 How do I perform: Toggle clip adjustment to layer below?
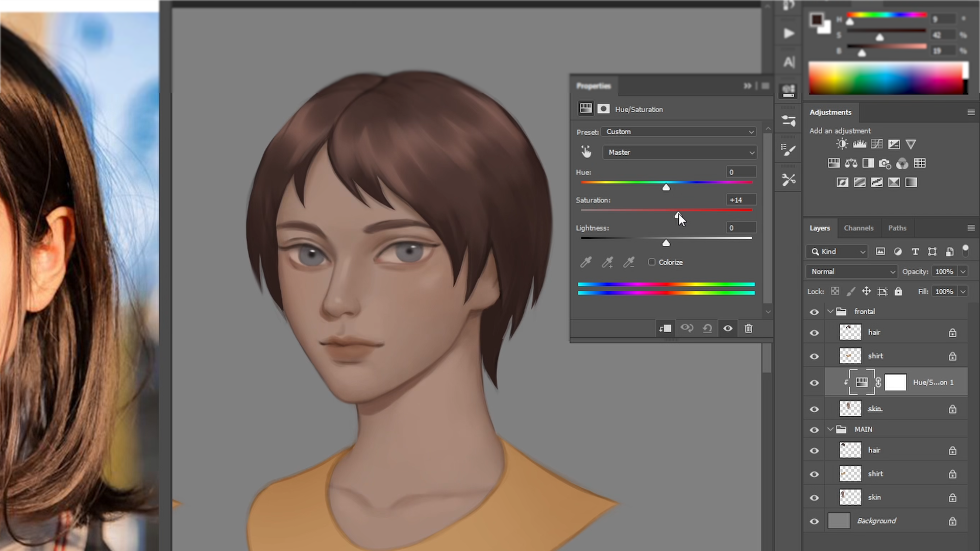(x=665, y=329)
